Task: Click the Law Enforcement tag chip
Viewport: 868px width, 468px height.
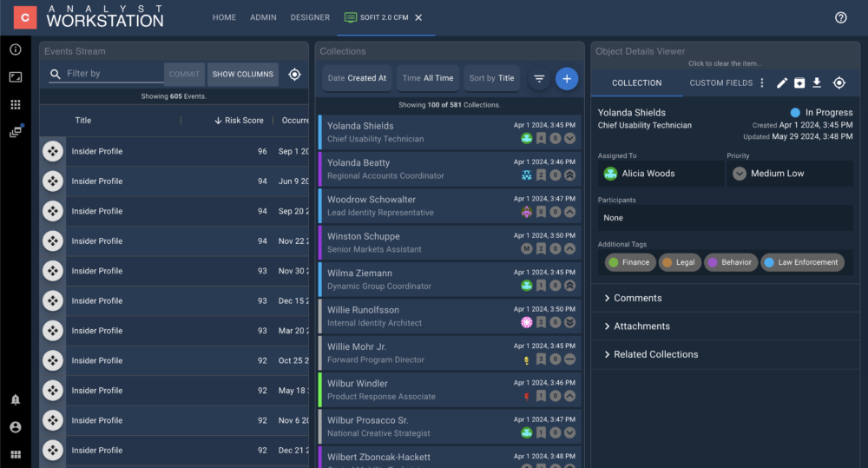Action: (x=802, y=262)
